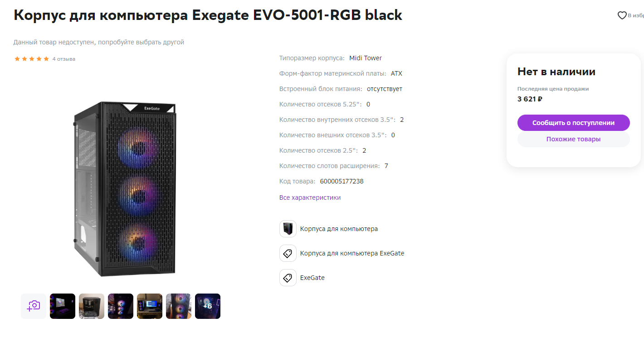Click the Сообщить о поступлении button
Image resolution: width=644 pixels, height=342 pixels.
coord(574,123)
